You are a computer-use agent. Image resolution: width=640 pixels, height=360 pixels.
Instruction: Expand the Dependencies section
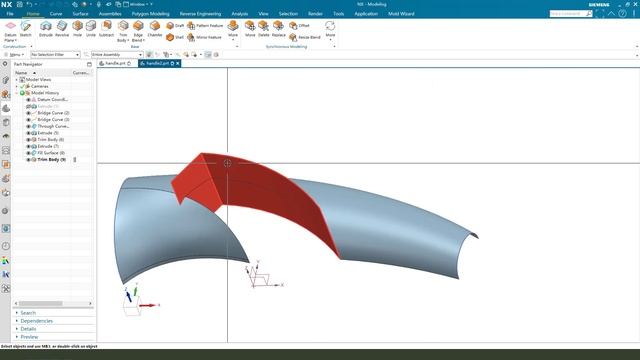pos(36,321)
